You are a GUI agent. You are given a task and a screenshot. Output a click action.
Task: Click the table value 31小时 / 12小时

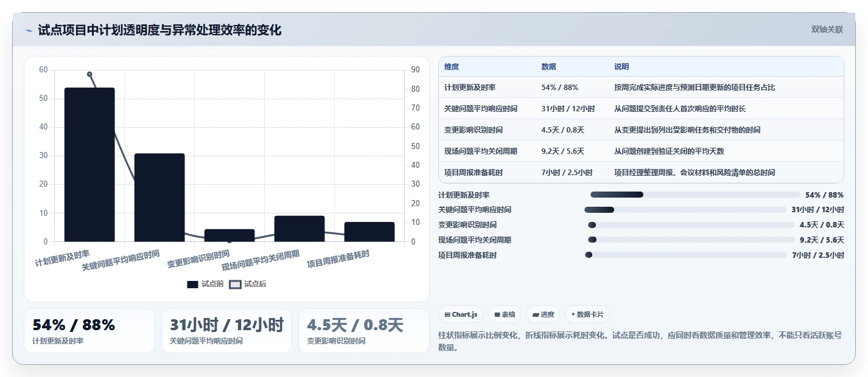[568, 109]
